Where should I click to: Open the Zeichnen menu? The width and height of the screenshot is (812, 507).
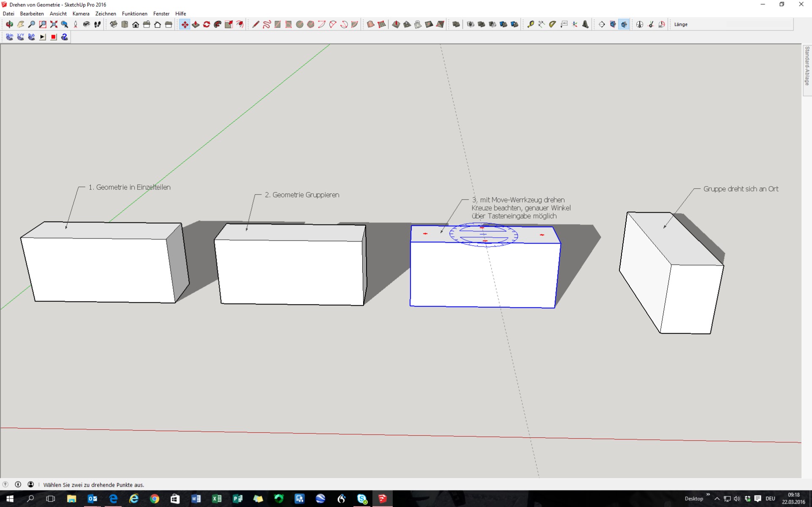[106, 14]
